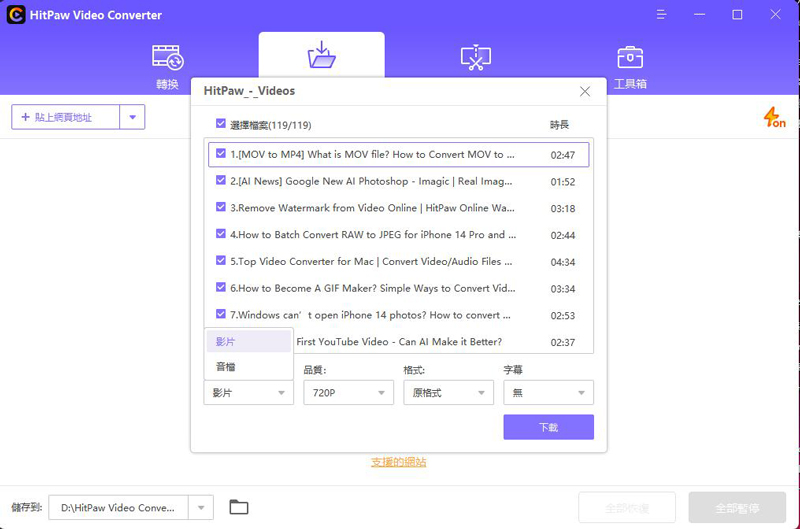This screenshot has height=529, width=800.
Task: Open the Convert tab icon
Action: [168, 58]
